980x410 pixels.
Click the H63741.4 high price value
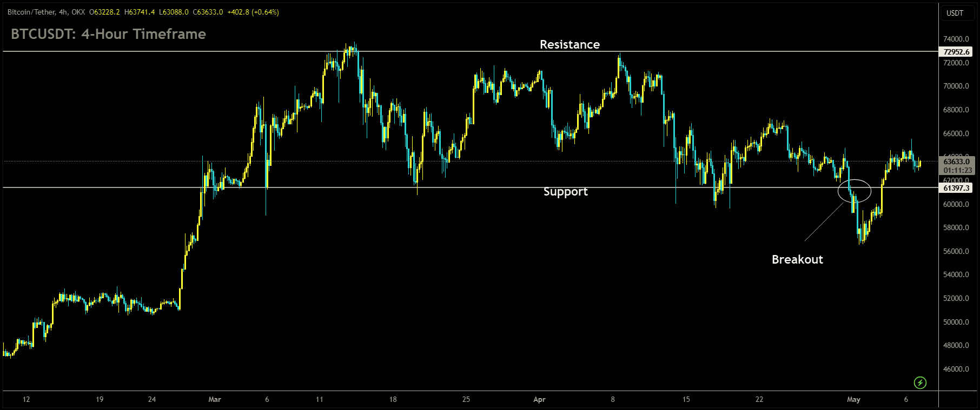pyautogui.click(x=139, y=12)
